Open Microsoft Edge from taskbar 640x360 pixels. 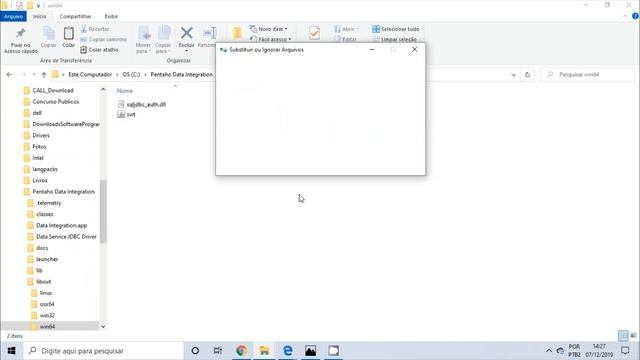[x=288, y=351]
